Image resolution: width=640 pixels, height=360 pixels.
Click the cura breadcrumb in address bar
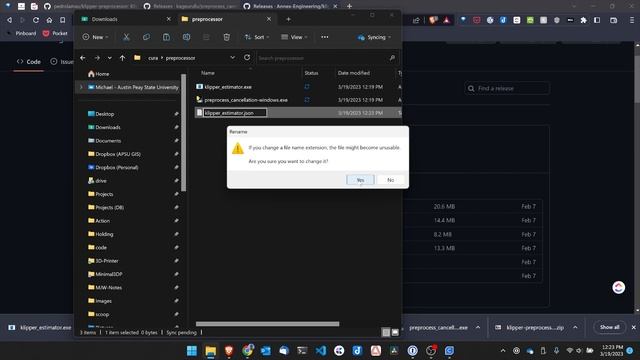click(153, 58)
